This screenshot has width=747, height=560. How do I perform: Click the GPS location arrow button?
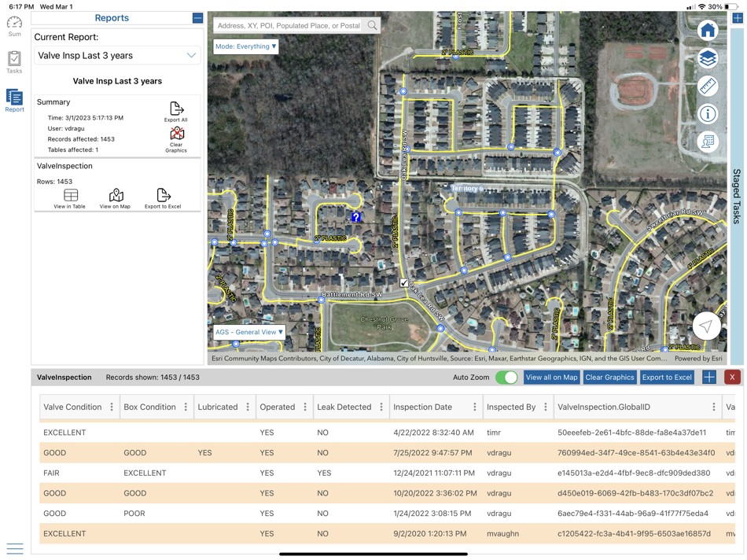click(706, 326)
